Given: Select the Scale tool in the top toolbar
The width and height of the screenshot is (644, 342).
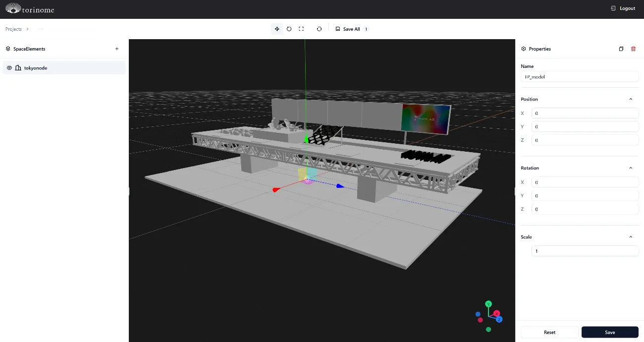Looking at the screenshot, I should [x=301, y=29].
